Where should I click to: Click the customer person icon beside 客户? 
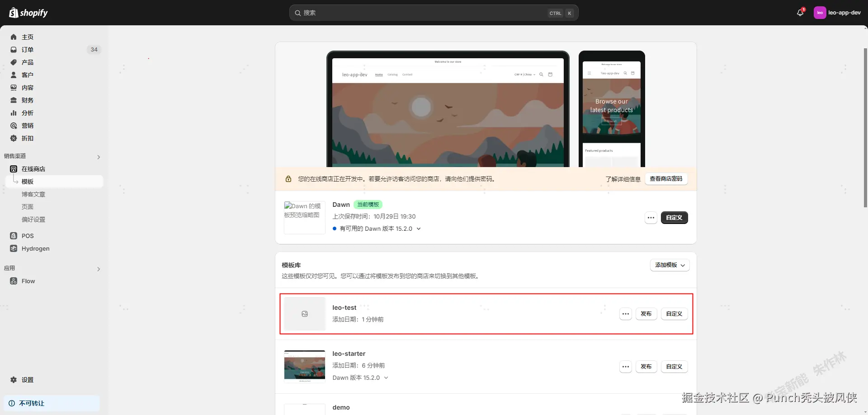tap(14, 75)
